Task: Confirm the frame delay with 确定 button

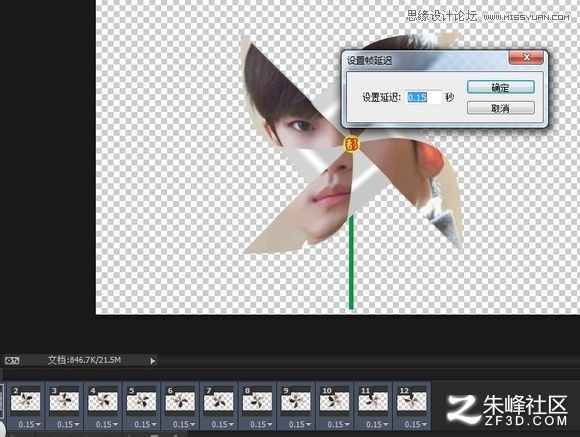Action: 500,87
